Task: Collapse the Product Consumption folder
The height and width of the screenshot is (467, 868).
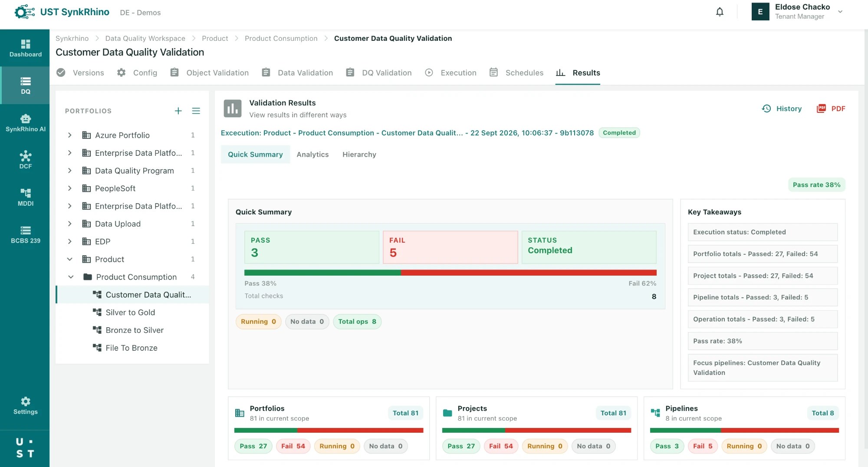Action: pos(71,277)
